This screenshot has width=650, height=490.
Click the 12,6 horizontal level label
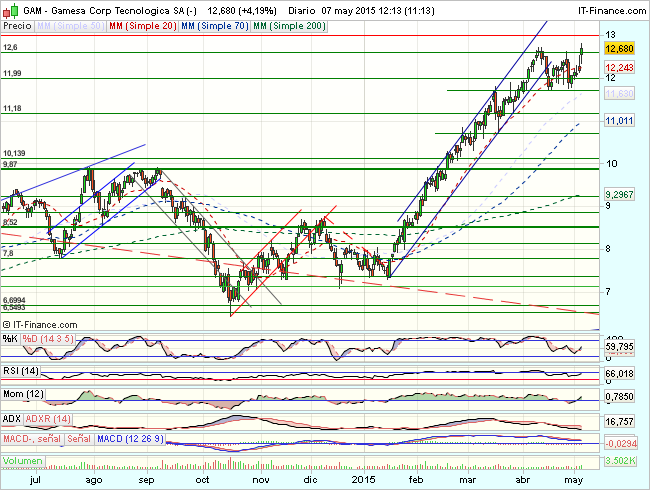[x=10, y=48]
